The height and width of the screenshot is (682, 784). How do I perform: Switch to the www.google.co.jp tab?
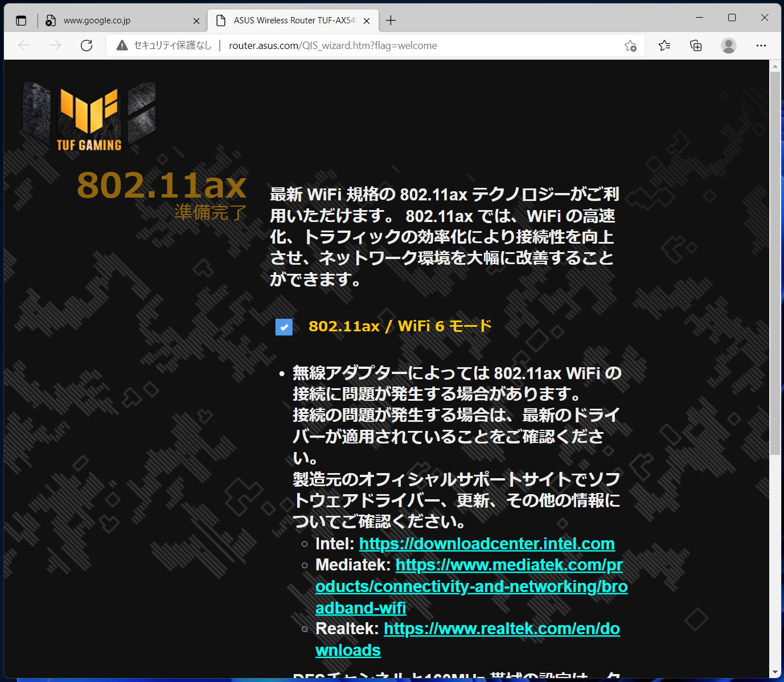[x=122, y=20]
